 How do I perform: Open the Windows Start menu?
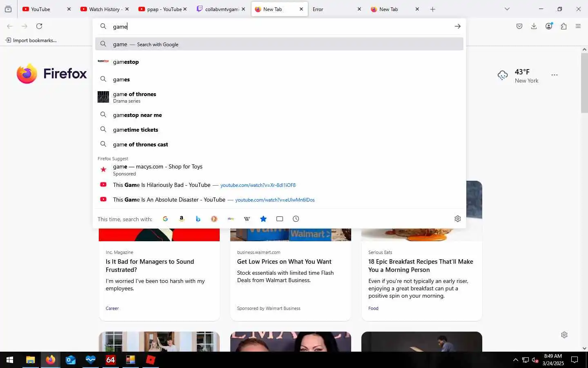(10, 360)
